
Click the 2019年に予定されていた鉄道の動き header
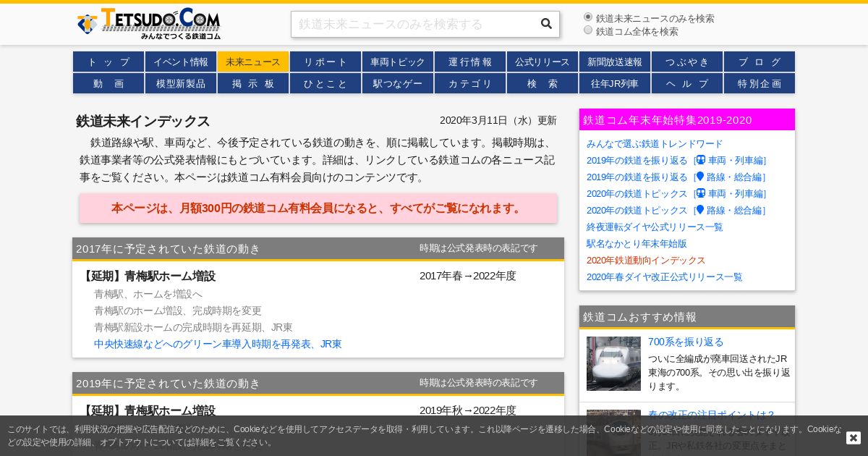(318, 383)
